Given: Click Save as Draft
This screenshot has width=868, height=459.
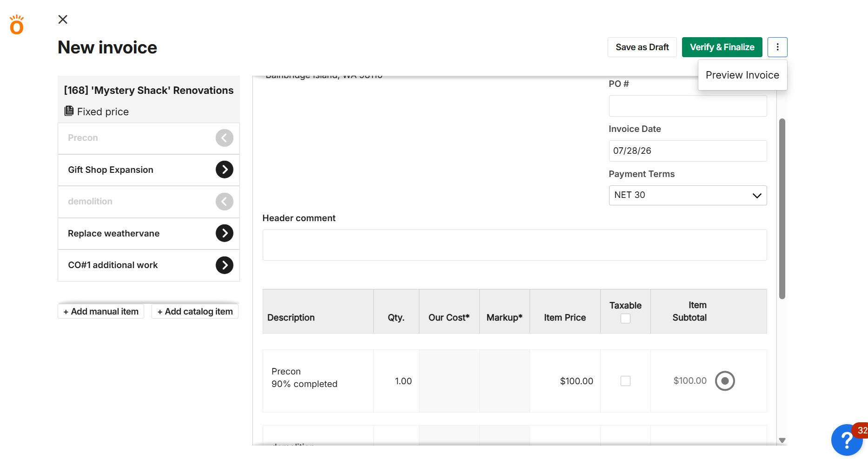Looking at the screenshot, I should [x=642, y=47].
